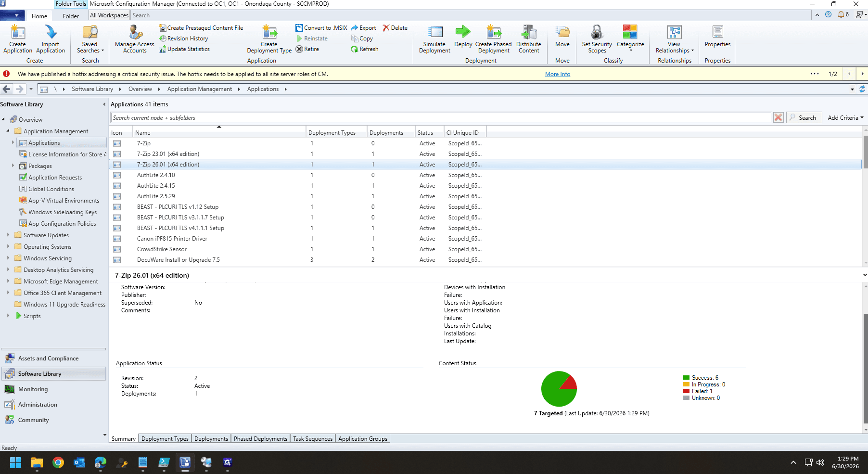Viewport: 868px width, 474px height.
Task: Click the Windows Start button
Action: [x=15, y=462]
